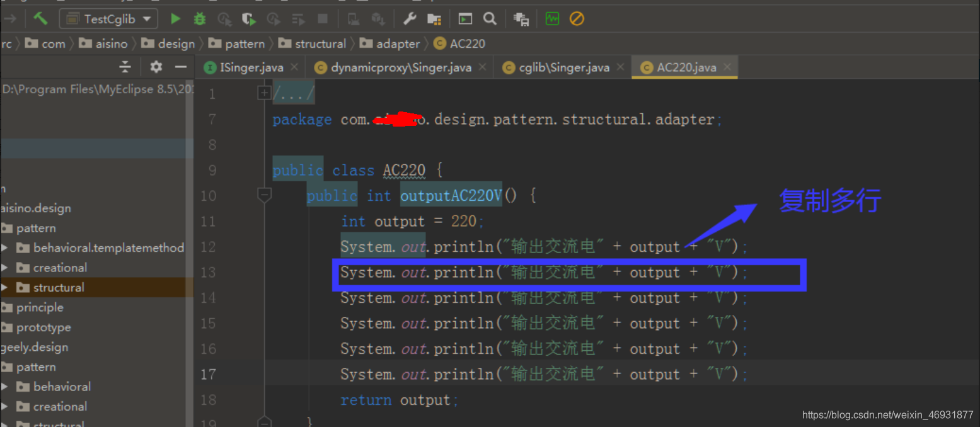Collapse the outputAC220V method fold marker
Viewport: 980px width, 427px height.
(x=265, y=195)
